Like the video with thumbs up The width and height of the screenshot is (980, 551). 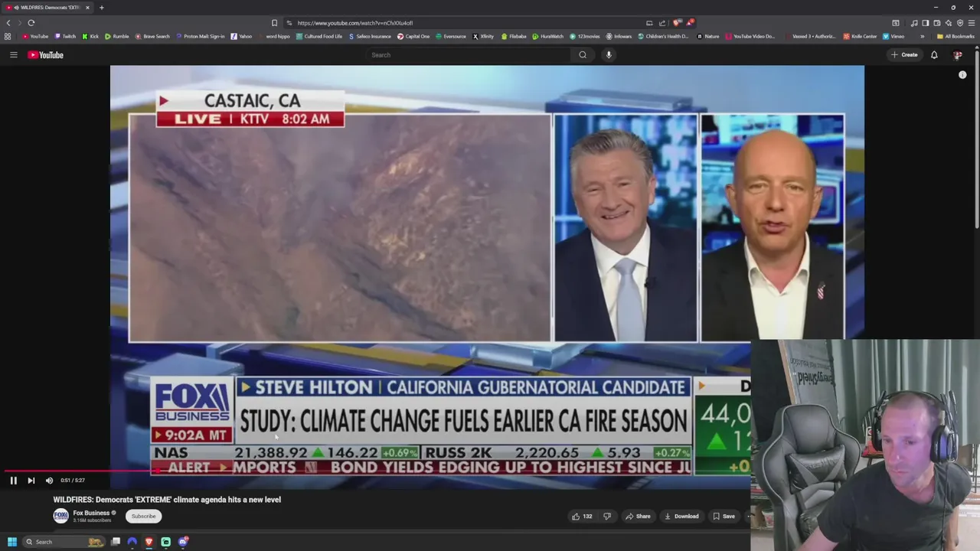pyautogui.click(x=582, y=517)
